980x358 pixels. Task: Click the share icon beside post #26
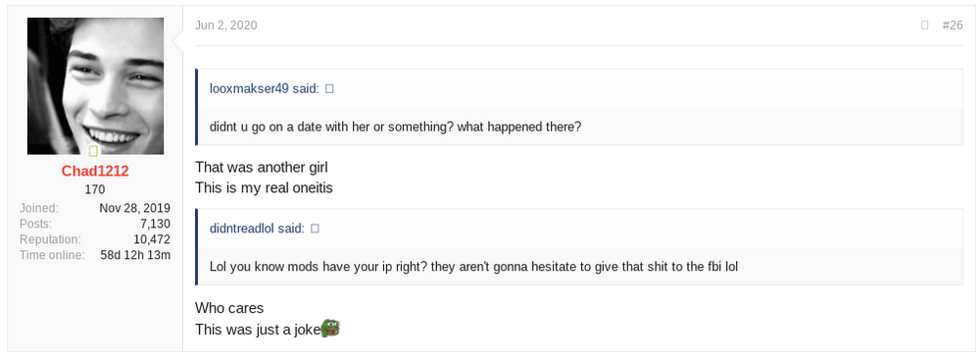click(x=925, y=26)
